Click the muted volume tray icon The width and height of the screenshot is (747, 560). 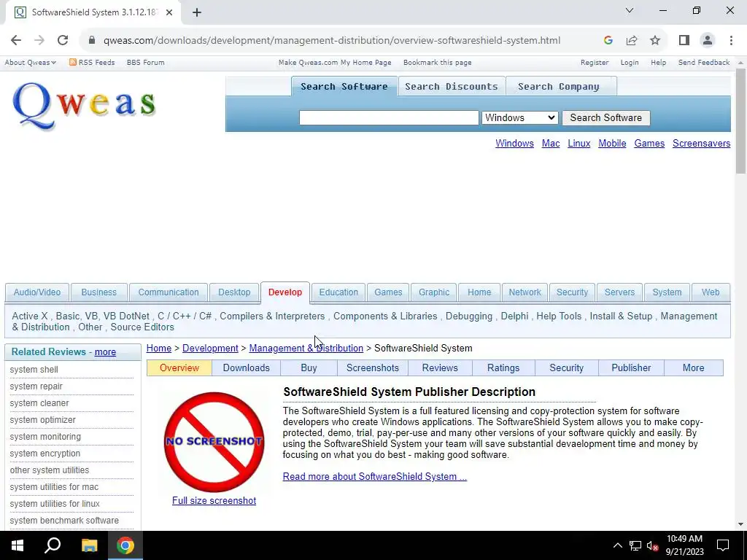click(652, 545)
